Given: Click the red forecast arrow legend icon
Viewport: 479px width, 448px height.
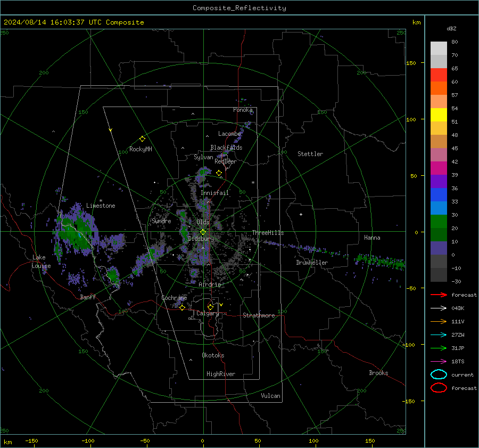Looking at the screenshot, I should (x=439, y=295).
